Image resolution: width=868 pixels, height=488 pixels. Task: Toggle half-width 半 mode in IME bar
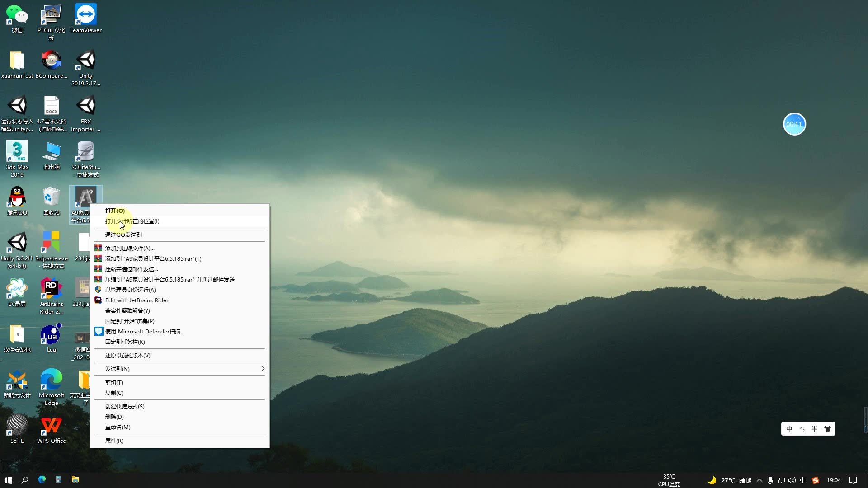815,429
